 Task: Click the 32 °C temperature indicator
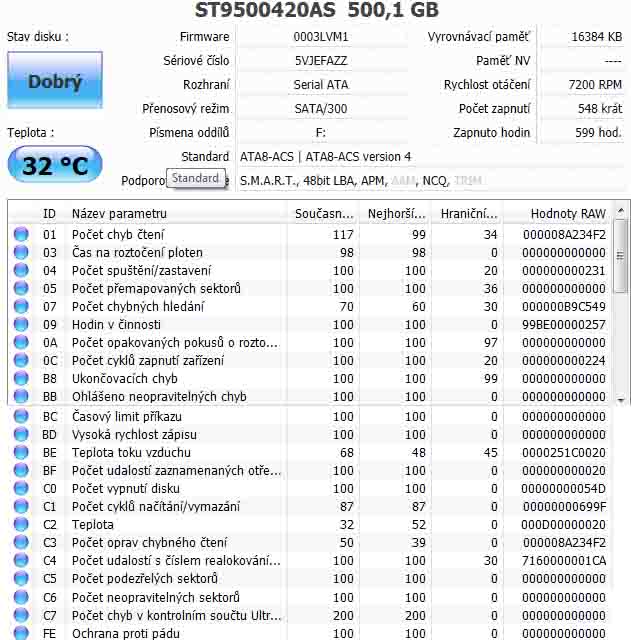pyautogui.click(x=55, y=165)
